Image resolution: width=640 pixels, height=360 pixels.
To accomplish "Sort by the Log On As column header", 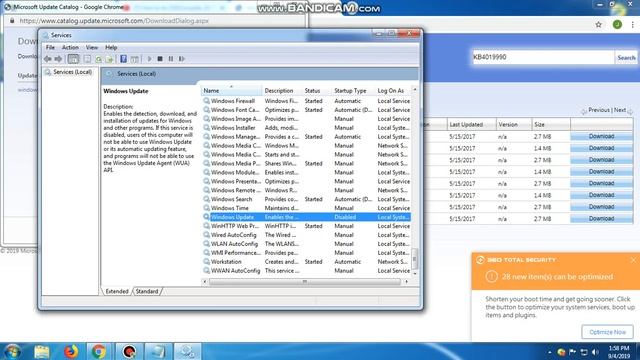I will [393, 90].
